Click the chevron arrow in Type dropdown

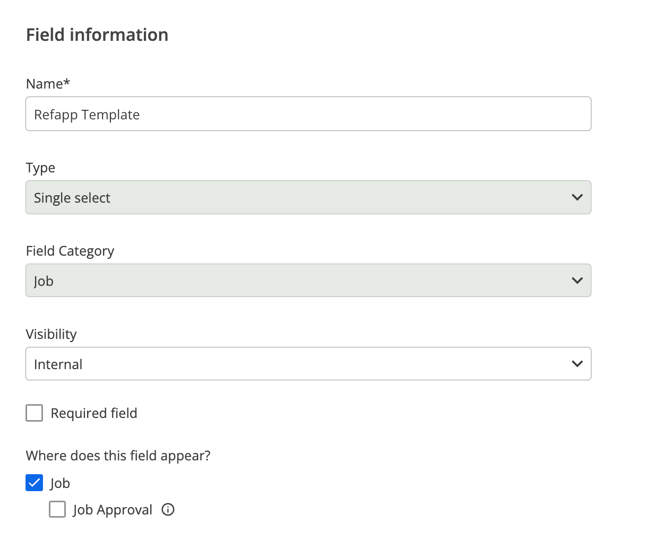coord(577,197)
